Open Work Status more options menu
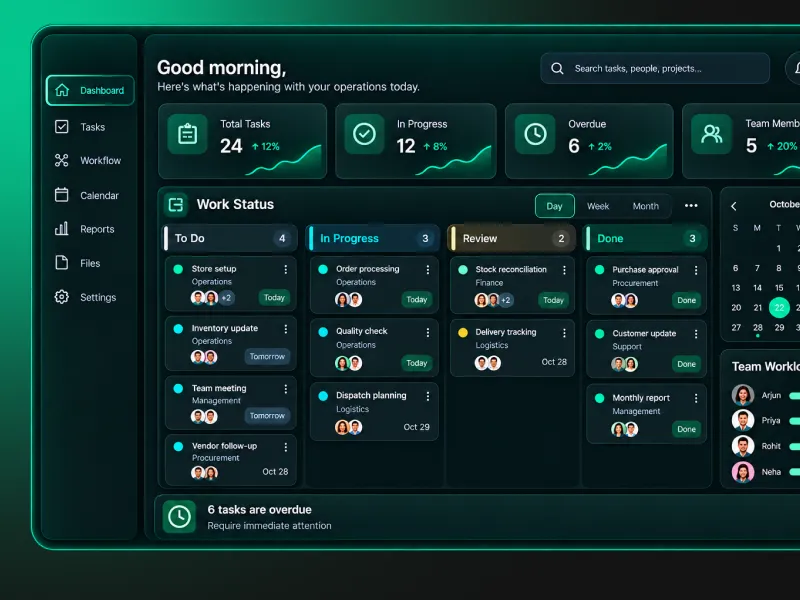This screenshot has height=600, width=800. tap(691, 206)
